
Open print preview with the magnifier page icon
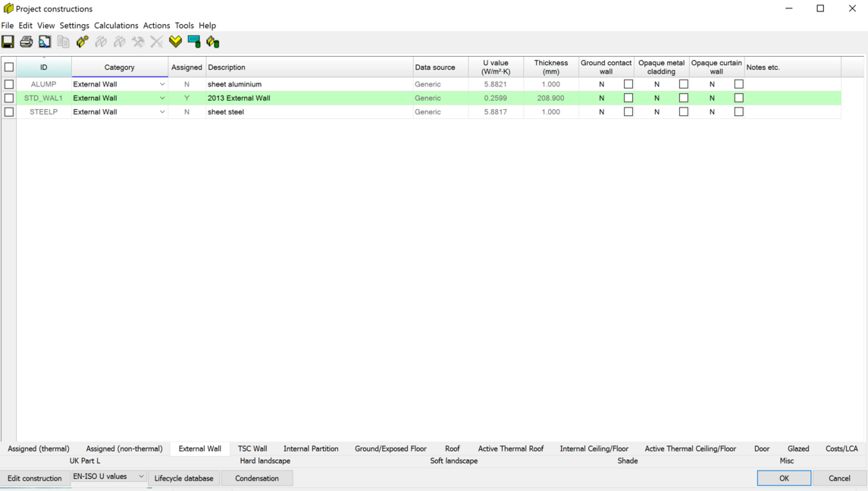point(45,42)
